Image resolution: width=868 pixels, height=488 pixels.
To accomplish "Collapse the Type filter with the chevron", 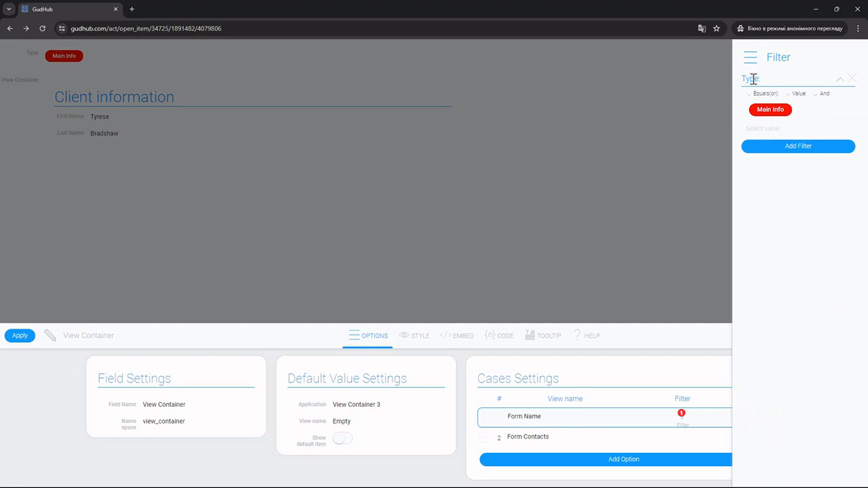I will coord(840,79).
